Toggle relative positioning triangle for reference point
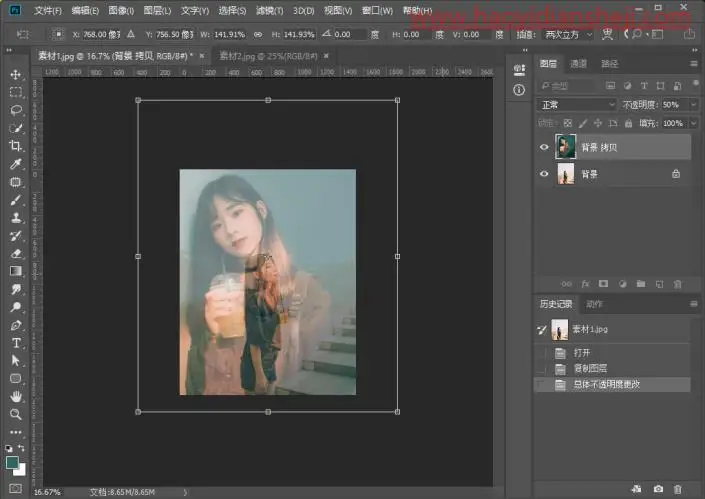Screen dimensions: 705x499 point(130,34)
